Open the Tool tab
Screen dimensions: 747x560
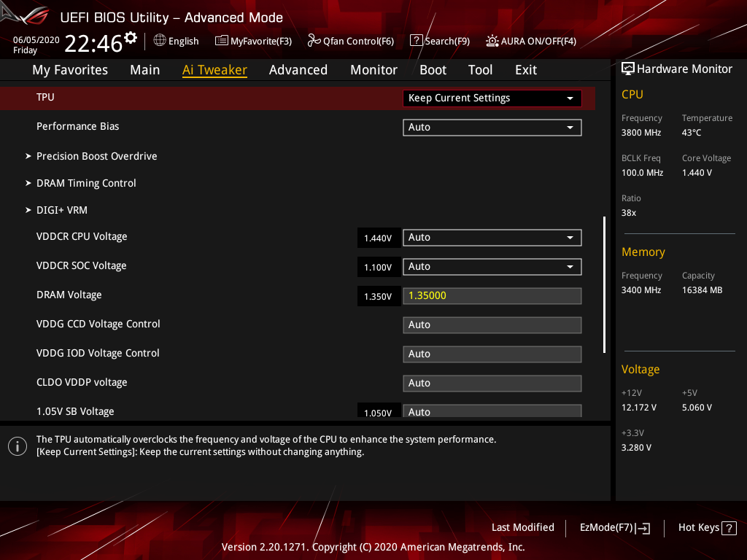(480, 70)
